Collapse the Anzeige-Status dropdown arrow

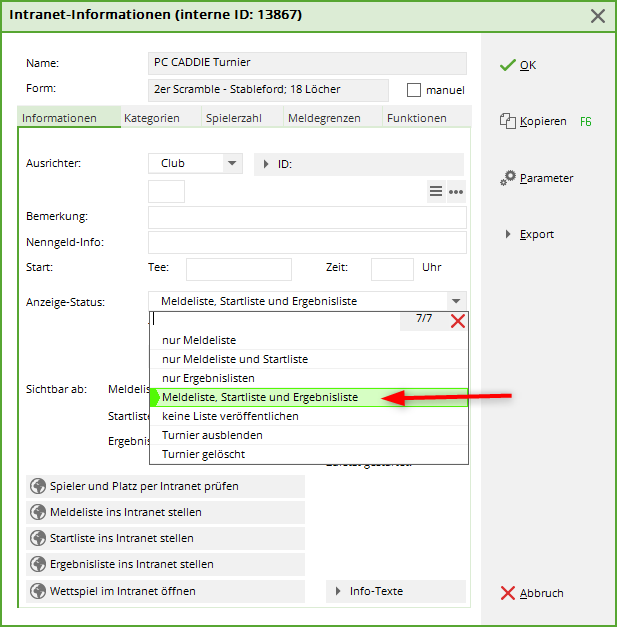tap(456, 301)
